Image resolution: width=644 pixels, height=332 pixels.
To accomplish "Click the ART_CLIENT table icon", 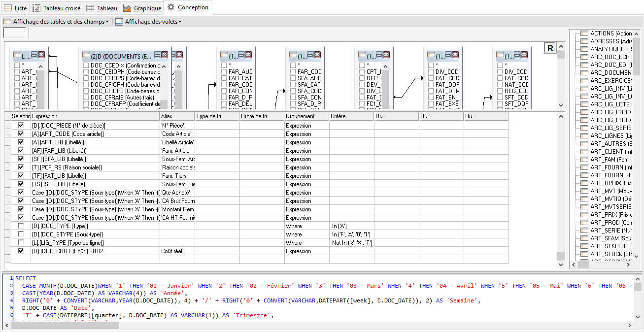I will 584,152.
